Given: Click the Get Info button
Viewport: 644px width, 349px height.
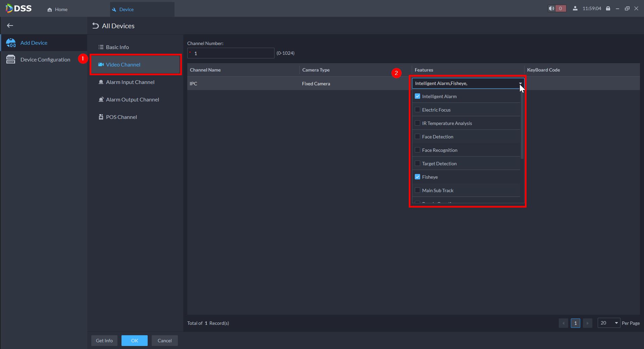Looking at the screenshot, I should tap(104, 341).
